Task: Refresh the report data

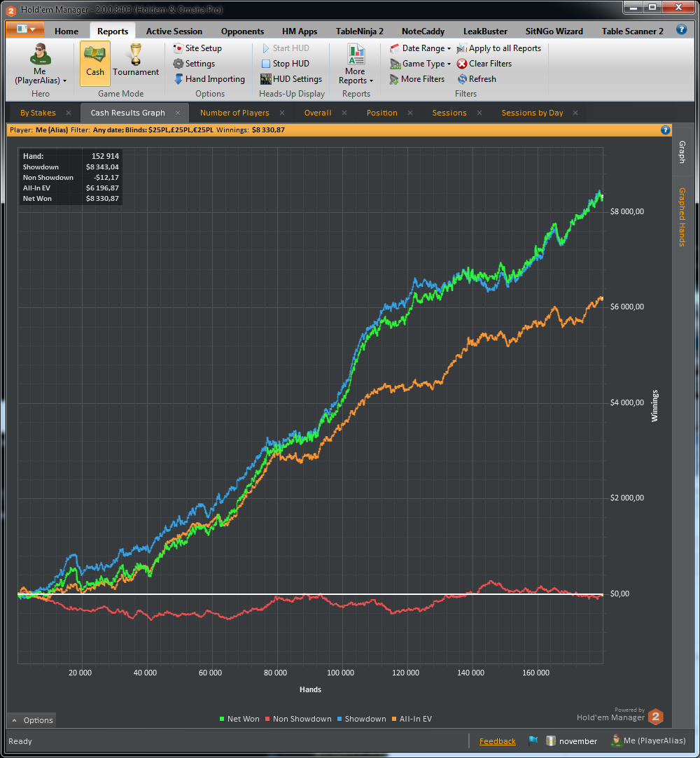Action: 477,79
